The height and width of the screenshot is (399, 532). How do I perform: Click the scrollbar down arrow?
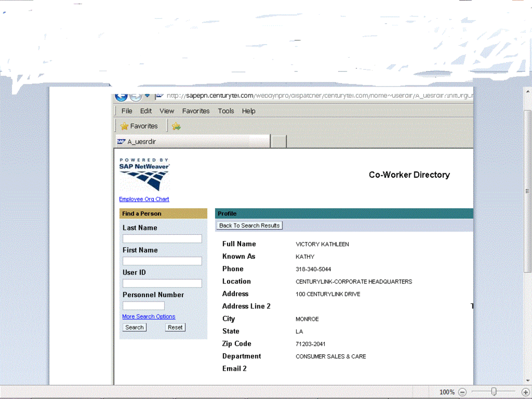click(x=527, y=381)
